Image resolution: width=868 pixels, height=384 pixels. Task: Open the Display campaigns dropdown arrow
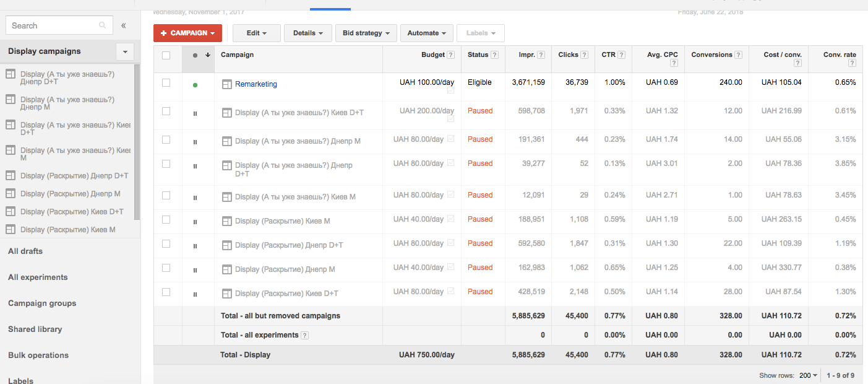coord(125,51)
